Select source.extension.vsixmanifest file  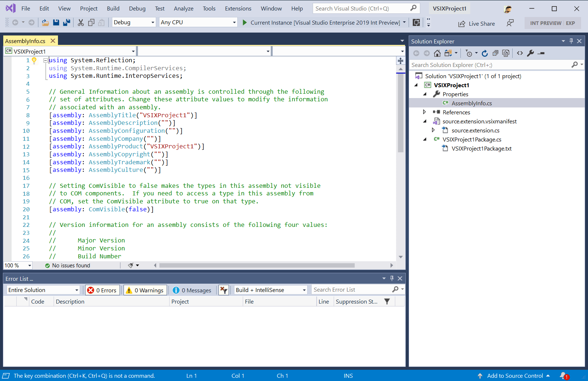click(x=479, y=121)
